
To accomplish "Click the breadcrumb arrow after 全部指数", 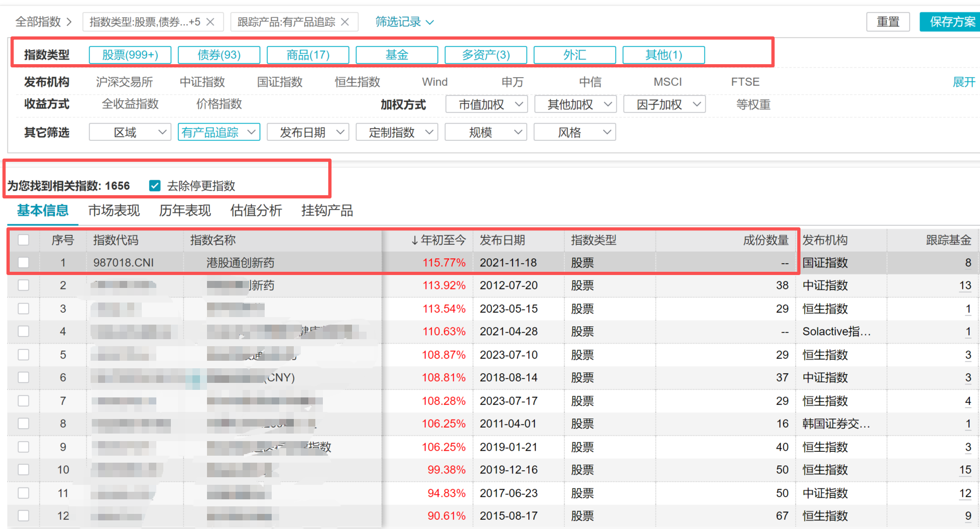I will point(69,22).
